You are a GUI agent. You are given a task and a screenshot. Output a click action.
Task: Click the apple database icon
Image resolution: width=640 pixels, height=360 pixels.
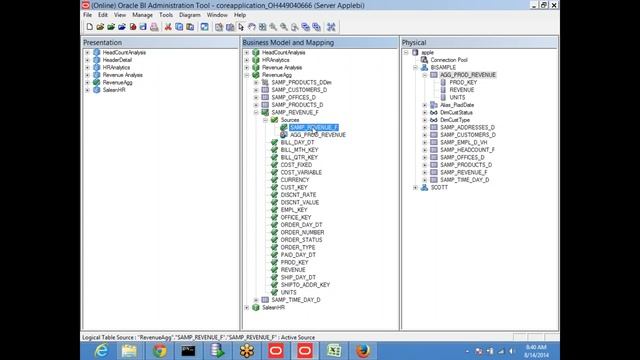pos(415,53)
